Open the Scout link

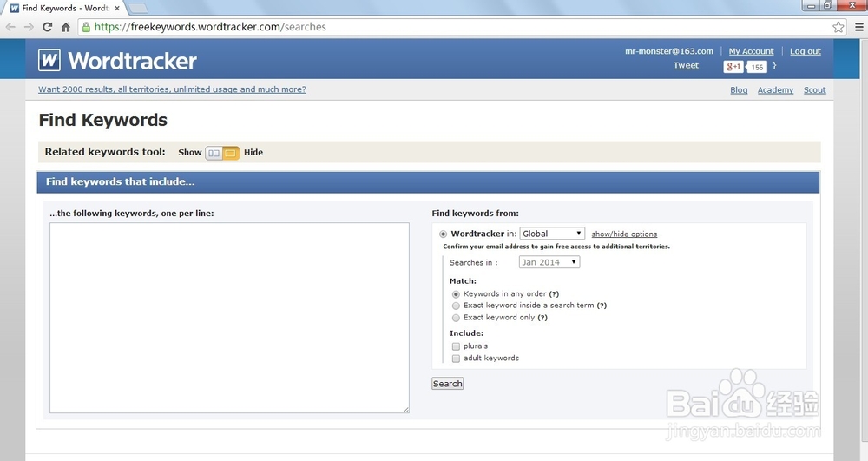(814, 89)
